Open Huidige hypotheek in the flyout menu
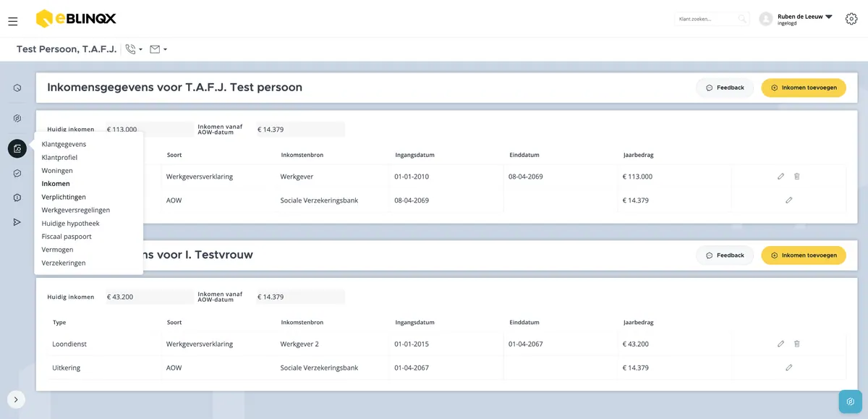Viewport: 868px width, 419px height. point(71,224)
